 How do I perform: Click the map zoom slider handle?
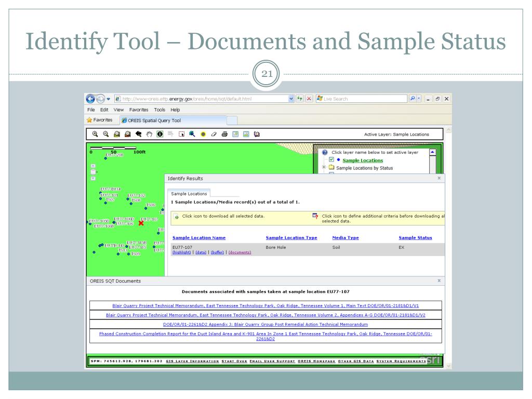[x=94, y=172]
